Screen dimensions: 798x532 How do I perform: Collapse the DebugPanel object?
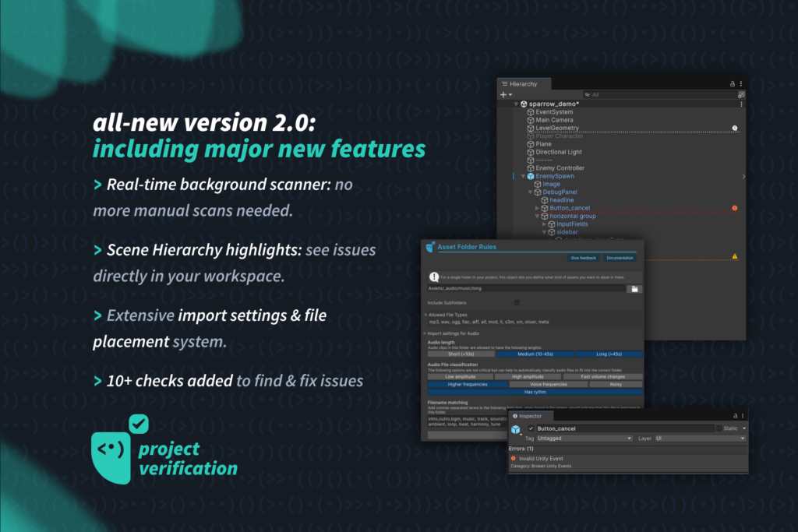pyautogui.click(x=530, y=192)
